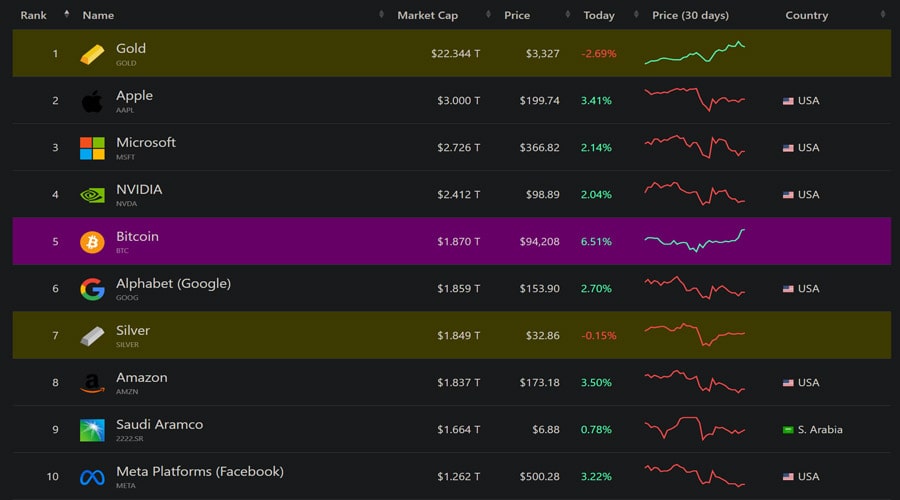The width and height of the screenshot is (900, 500).
Task: Click Silver's 30-day price chart
Action: (x=695, y=335)
